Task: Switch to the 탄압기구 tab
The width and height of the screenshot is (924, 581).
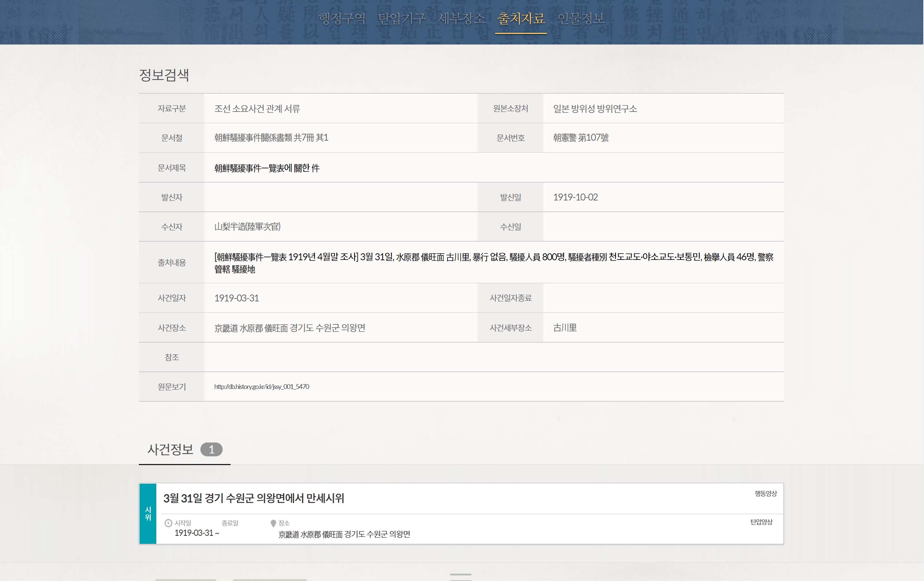Action: coord(402,19)
